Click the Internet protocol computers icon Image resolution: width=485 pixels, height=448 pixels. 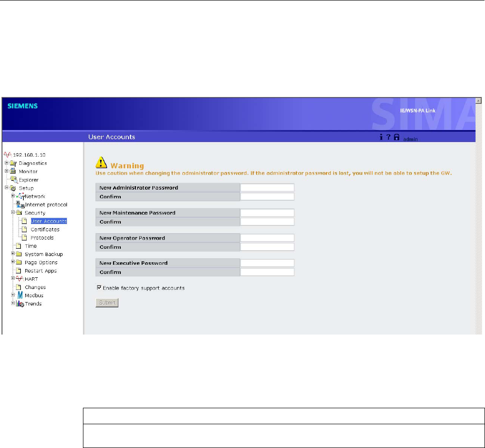(x=20, y=205)
